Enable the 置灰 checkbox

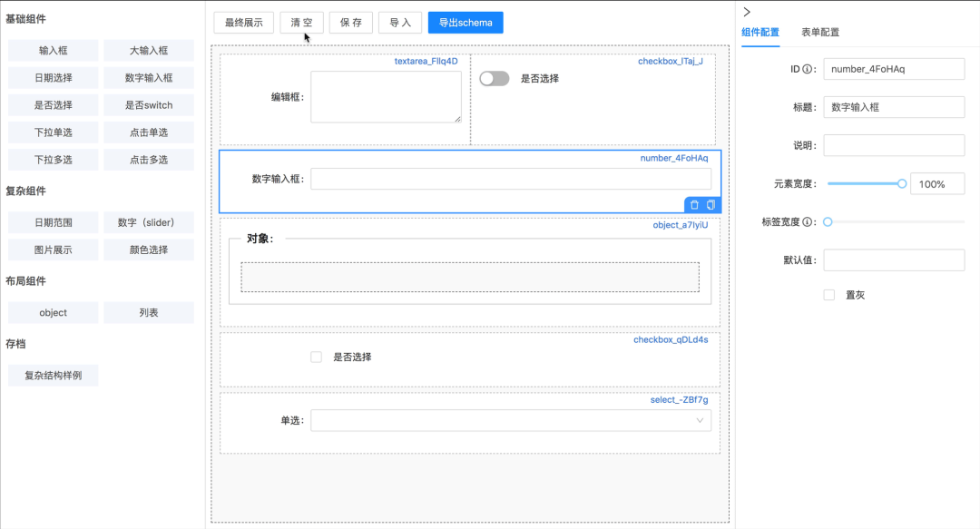(x=828, y=295)
